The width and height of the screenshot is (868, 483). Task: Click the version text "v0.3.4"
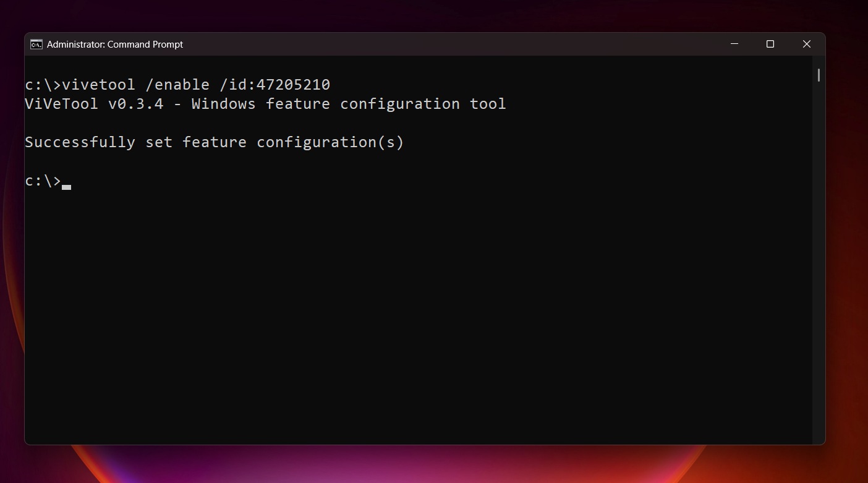click(x=135, y=104)
